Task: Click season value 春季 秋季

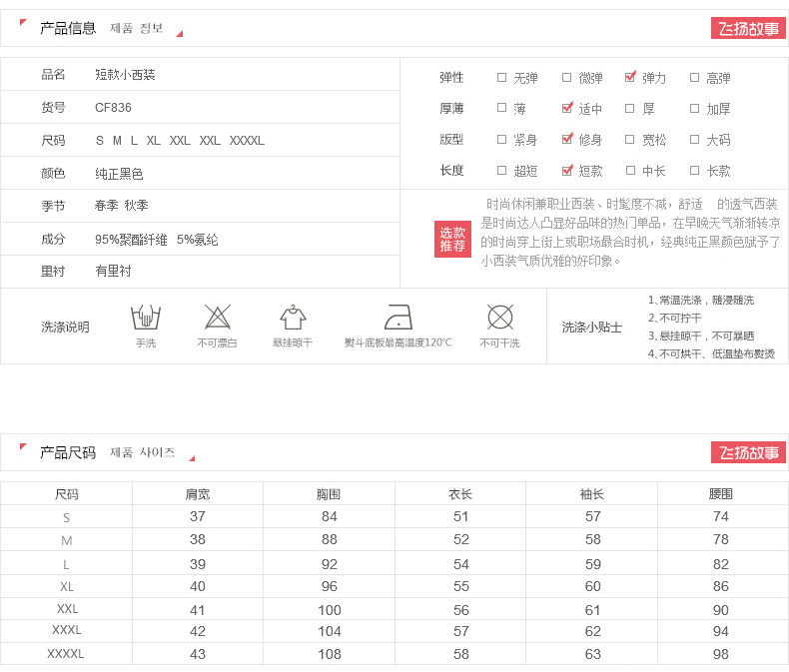Action: click(121, 206)
